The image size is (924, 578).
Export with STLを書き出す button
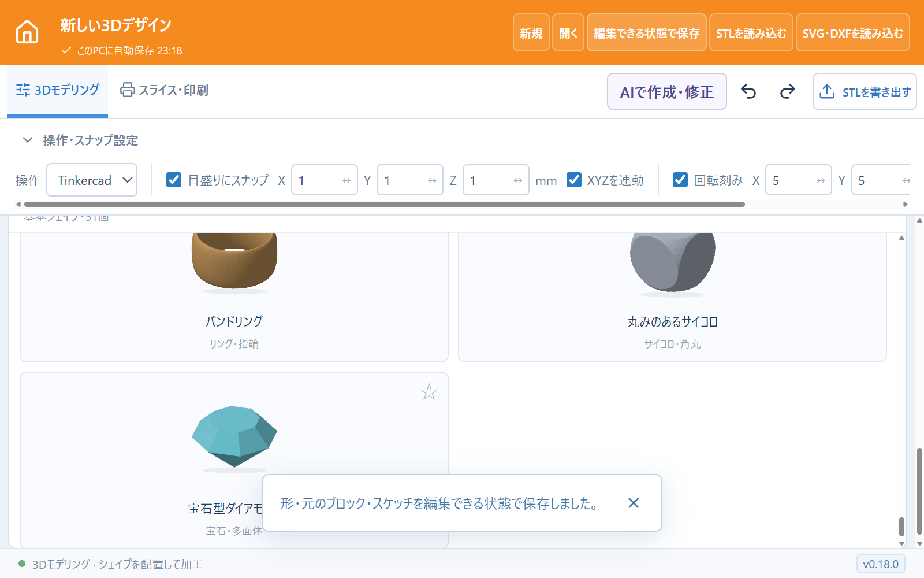pos(865,91)
